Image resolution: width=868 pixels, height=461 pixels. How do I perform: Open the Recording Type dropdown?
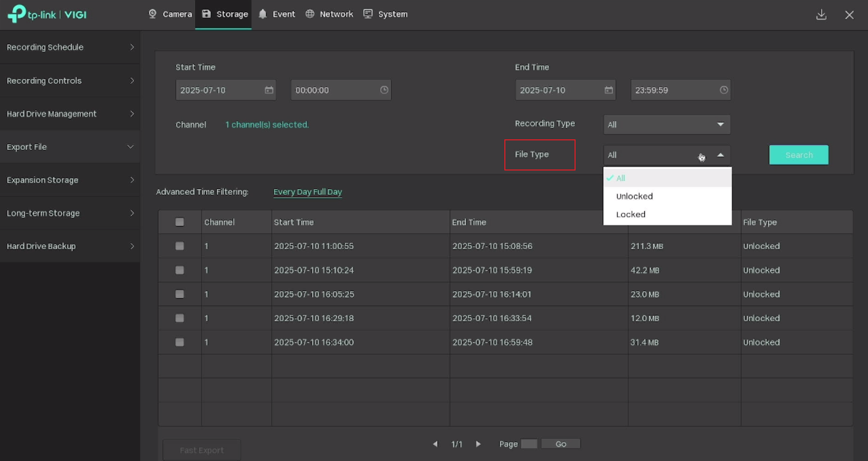tap(666, 124)
